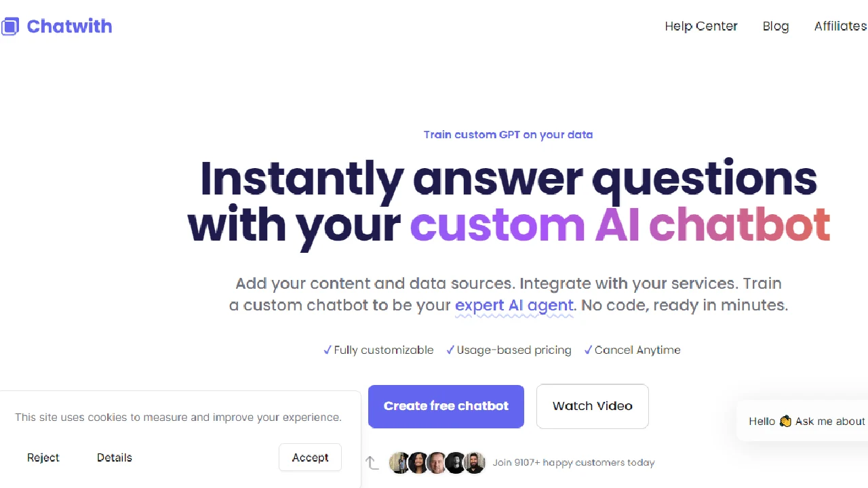This screenshot has width=868, height=488.
Task: Click the curved up arrow icon
Action: click(x=372, y=462)
